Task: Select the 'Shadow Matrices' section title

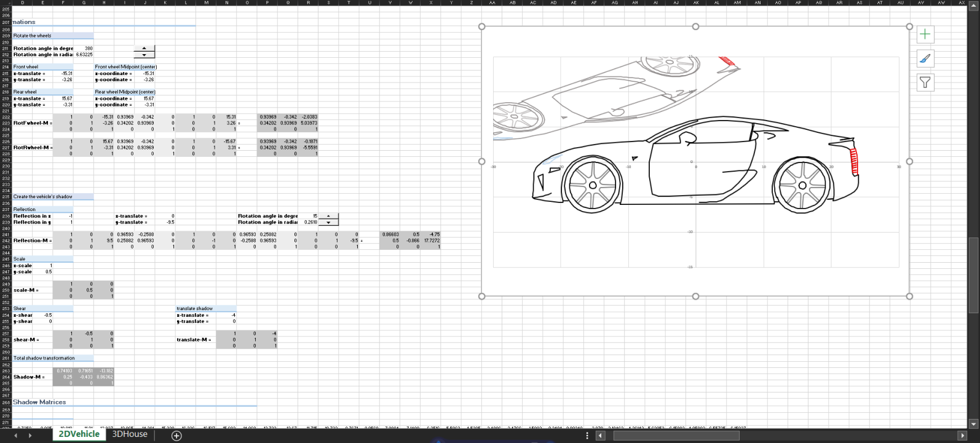Action: pos(39,402)
